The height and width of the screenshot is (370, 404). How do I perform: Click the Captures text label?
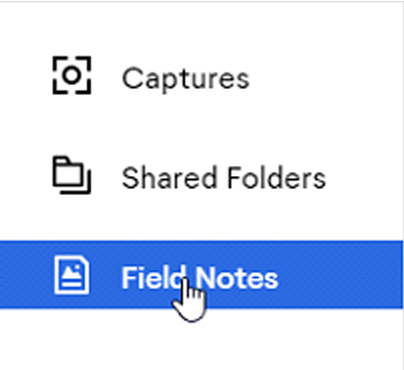point(186,79)
